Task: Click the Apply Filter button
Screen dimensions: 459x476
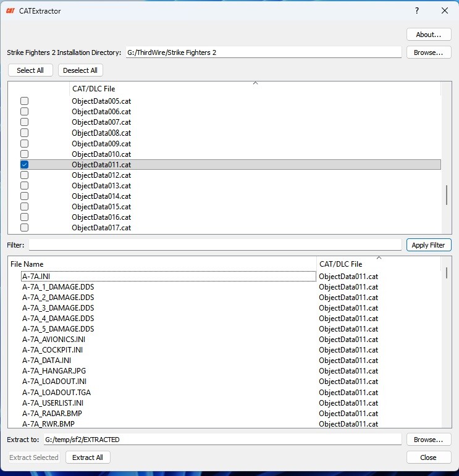Action: tap(429, 245)
